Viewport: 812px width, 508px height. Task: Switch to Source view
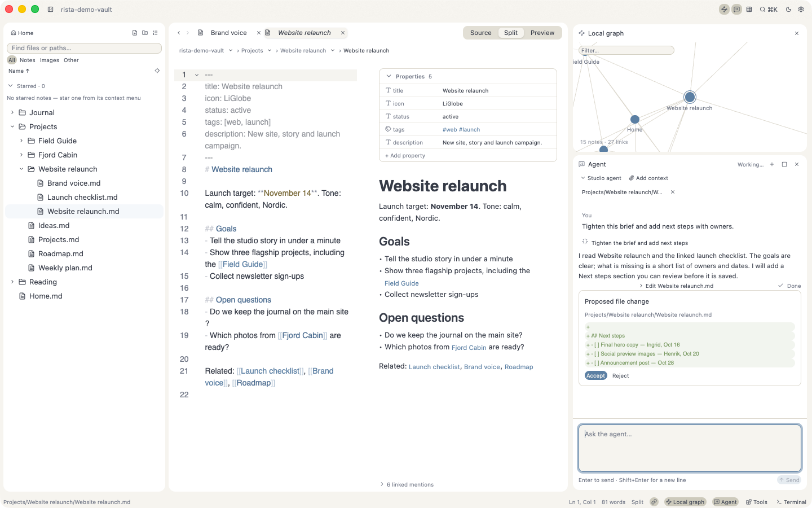(481, 33)
